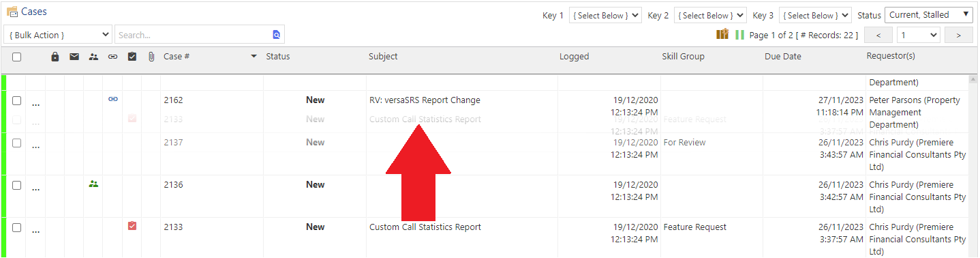Go to the next page button
Viewport: 980px width, 258px height.
[x=959, y=35]
